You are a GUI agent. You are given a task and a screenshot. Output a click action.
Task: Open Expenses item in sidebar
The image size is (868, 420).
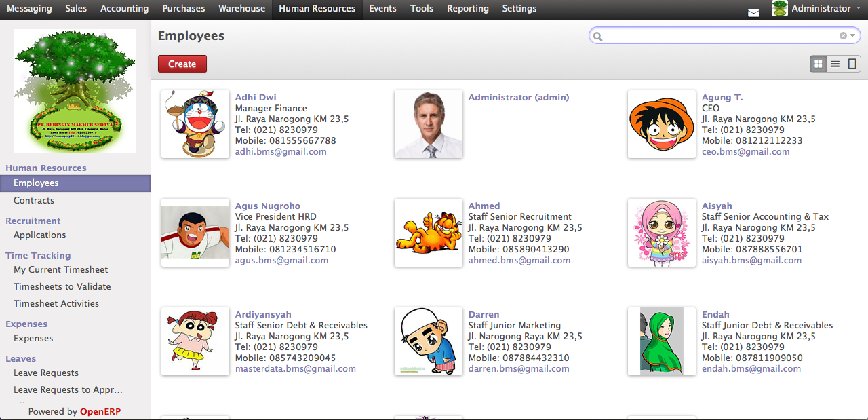33,338
